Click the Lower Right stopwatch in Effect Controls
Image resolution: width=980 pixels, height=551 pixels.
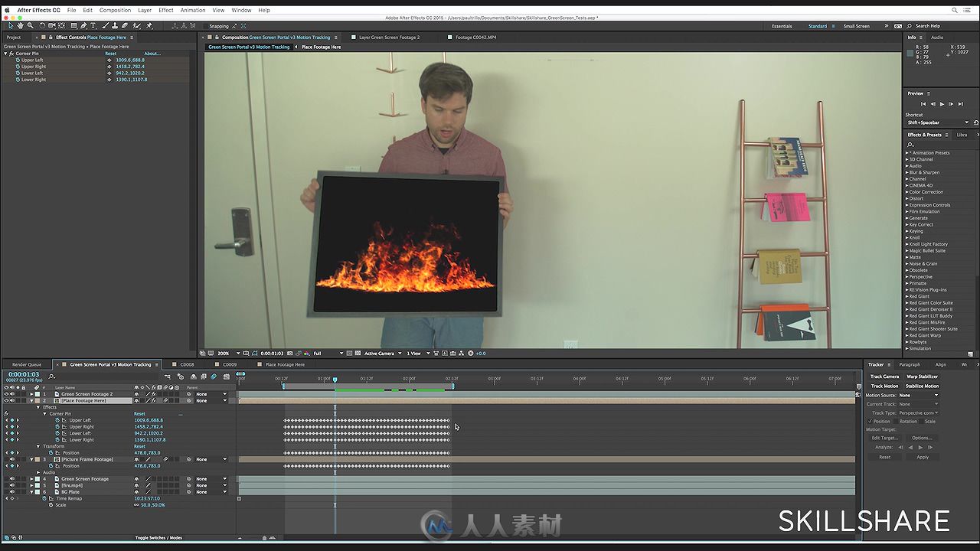pos(17,80)
